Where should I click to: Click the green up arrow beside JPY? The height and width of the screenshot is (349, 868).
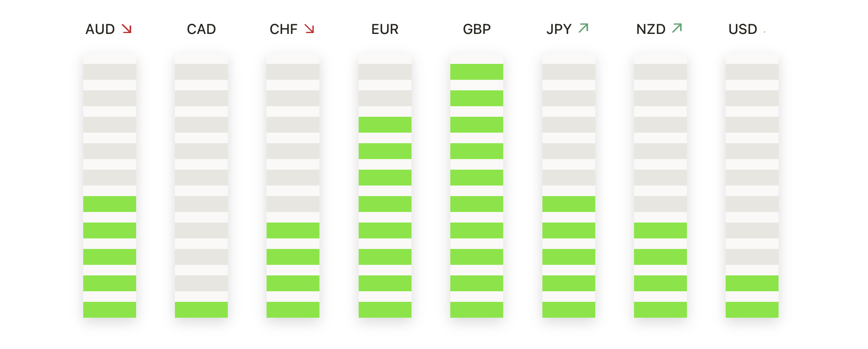[x=583, y=28]
